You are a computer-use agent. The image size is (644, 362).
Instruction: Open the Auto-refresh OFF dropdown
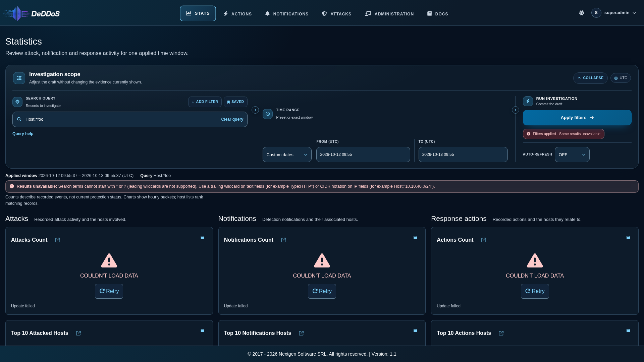pos(572,155)
